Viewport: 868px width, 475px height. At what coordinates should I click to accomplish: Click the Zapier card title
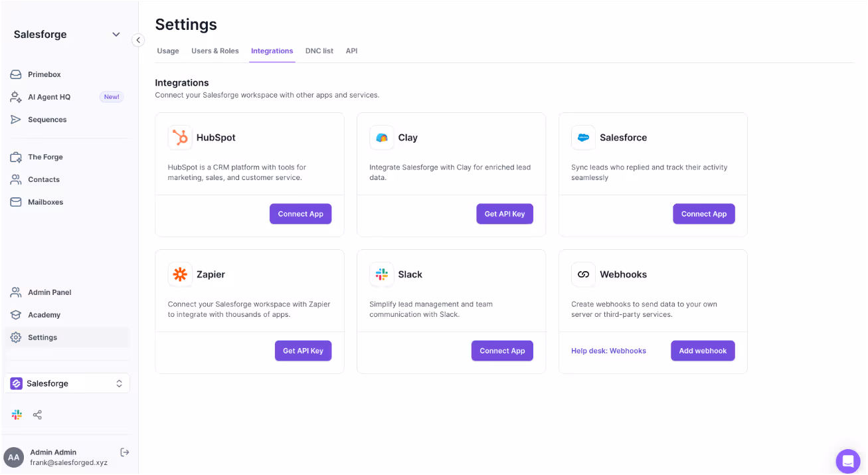(211, 274)
